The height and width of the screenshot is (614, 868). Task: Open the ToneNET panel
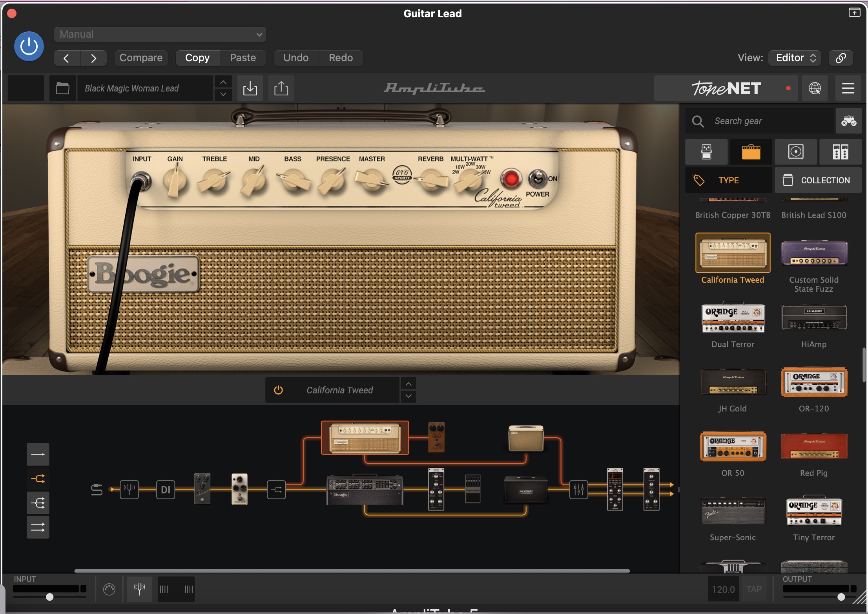(727, 88)
